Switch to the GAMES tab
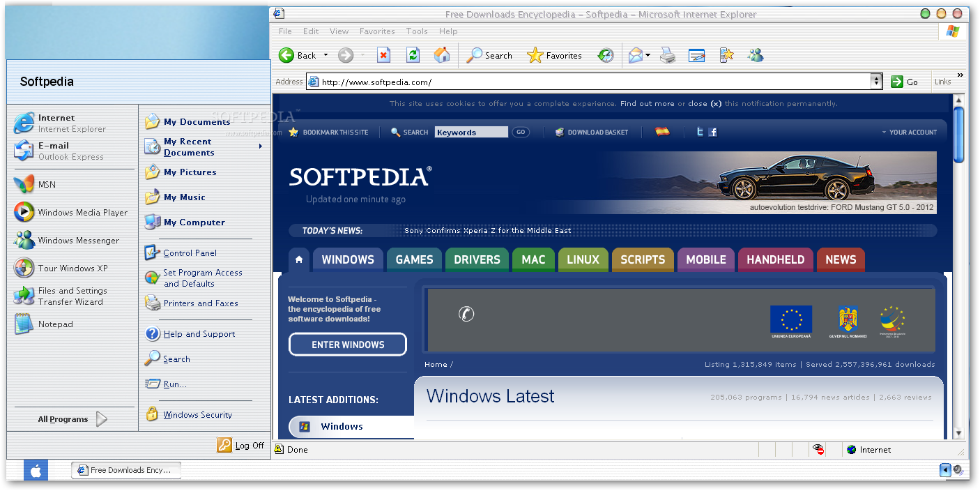980x491 pixels. pos(415,259)
